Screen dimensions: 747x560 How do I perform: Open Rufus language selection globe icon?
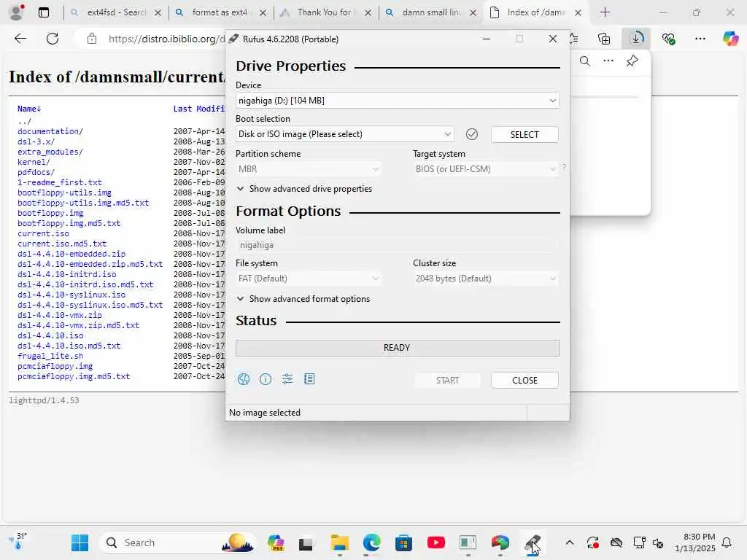click(x=244, y=379)
